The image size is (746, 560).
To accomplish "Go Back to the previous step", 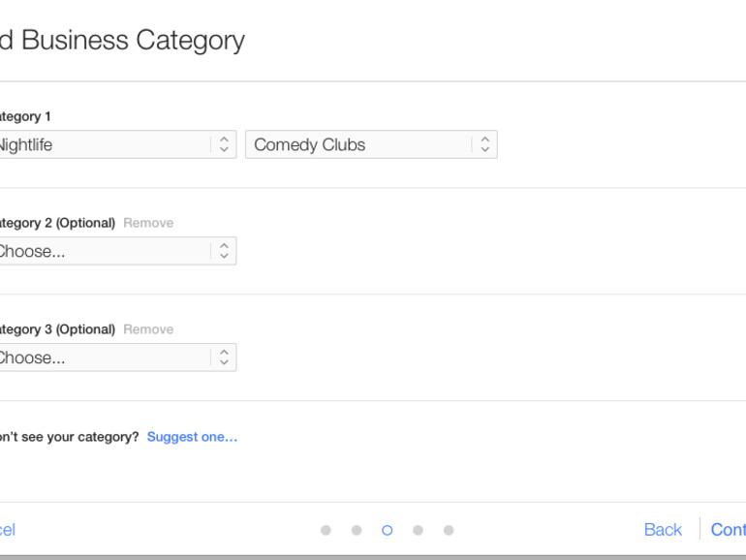I will [663, 530].
